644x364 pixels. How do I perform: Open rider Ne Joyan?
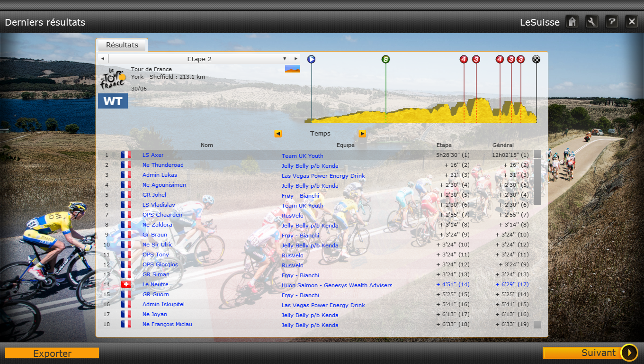pos(155,314)
